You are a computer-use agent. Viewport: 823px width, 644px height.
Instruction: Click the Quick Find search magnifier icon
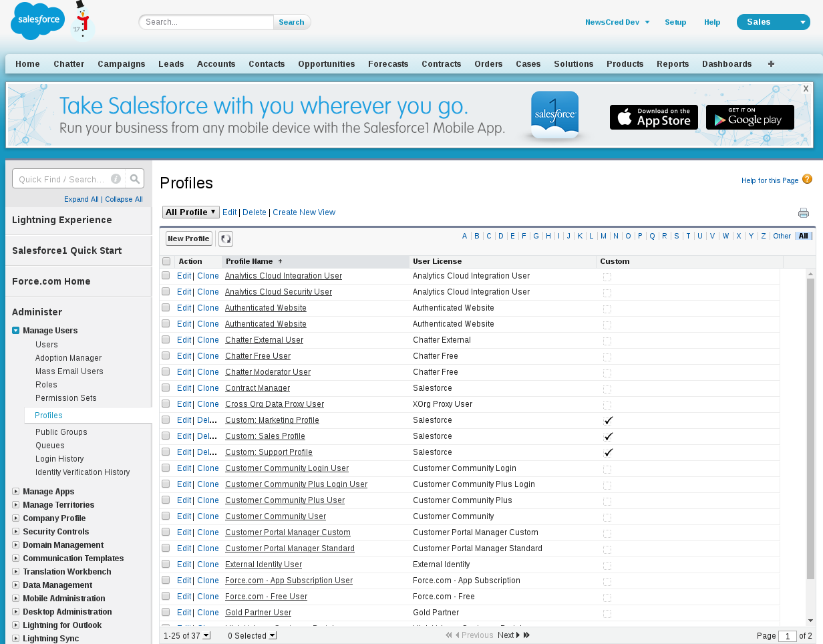(135, 179)
